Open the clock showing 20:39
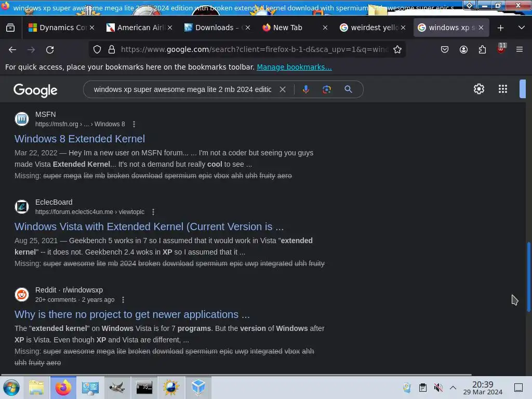Image resolution: width=532 pixels, height=399 pixels. [x=483, y=388]
